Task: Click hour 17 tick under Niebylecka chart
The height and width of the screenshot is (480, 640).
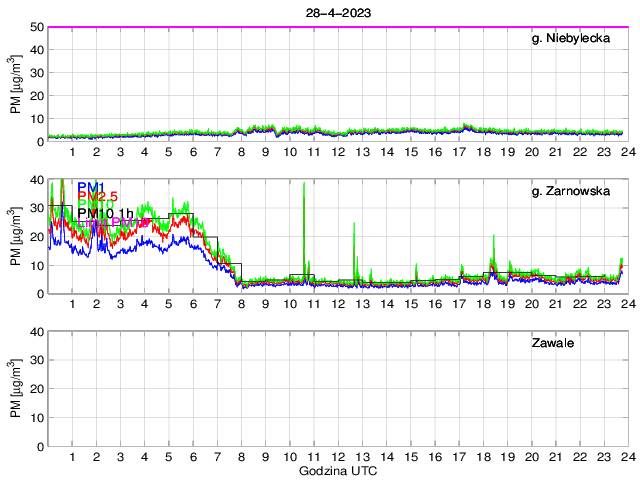Action: tap(459, 151)
